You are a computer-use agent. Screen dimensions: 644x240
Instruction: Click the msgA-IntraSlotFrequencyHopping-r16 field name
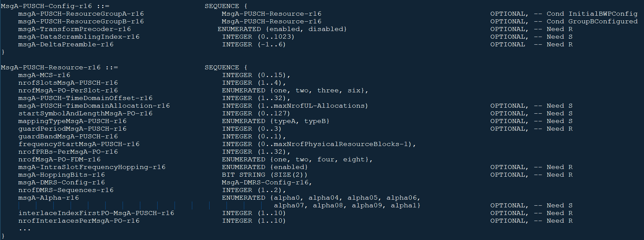[92, 167]
